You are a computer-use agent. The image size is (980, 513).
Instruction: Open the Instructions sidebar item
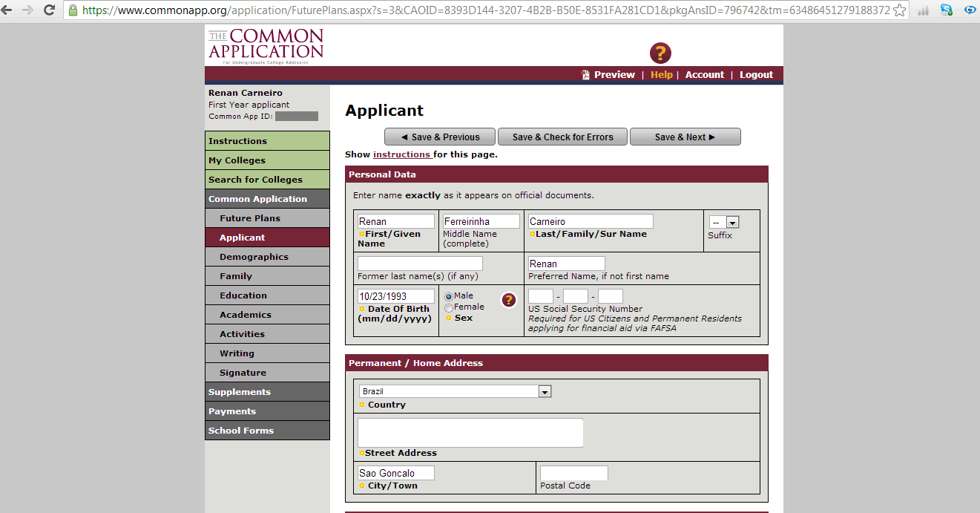(x=267, y=141)
